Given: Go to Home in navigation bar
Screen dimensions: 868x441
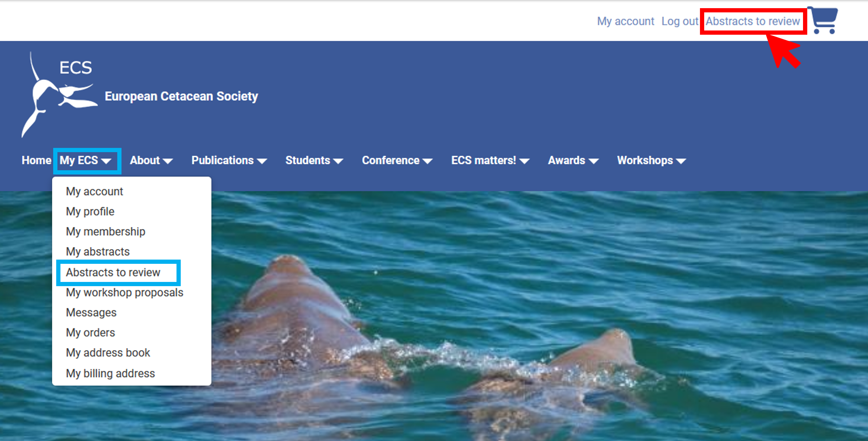Looking at the screenshot, I should pos(36,160).
